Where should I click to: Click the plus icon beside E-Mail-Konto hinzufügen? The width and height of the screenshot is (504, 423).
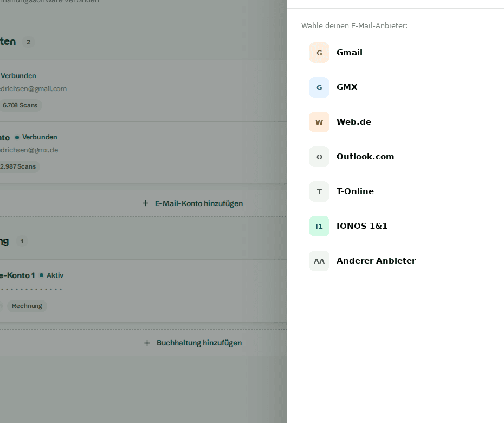(146, 203)
